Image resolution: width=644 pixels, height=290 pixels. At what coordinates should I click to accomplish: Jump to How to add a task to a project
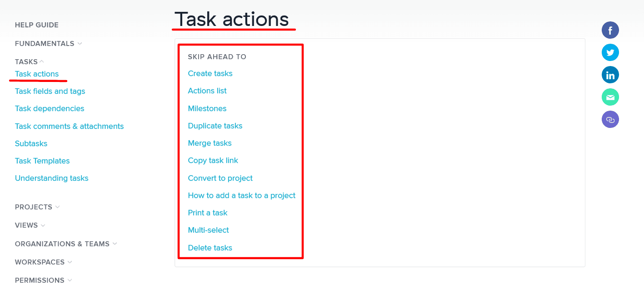tap(241, 195)
